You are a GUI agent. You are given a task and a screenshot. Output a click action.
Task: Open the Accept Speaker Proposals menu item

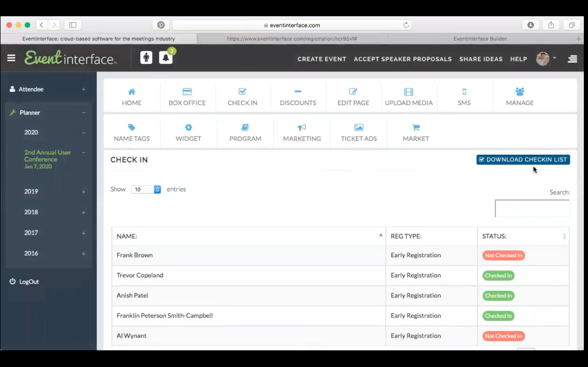402,59
